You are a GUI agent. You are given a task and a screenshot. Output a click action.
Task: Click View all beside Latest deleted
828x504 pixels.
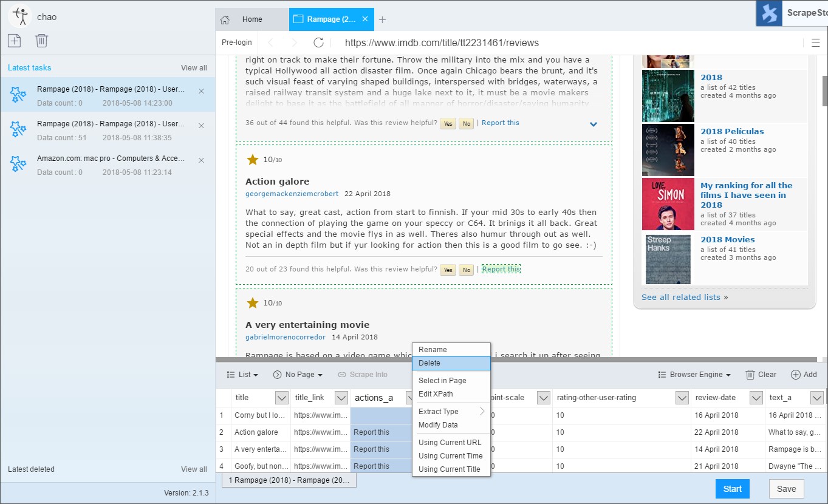pyautogui.click(x=194, y=469)
